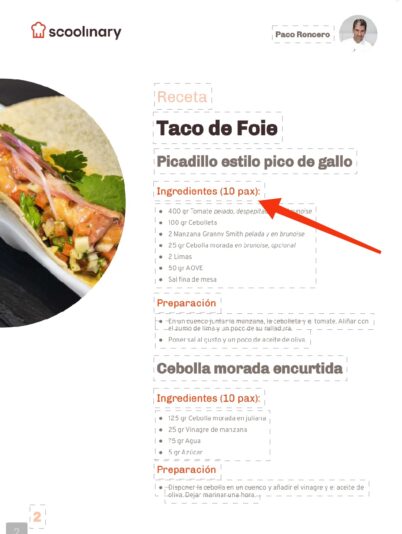Select the Sal fina de mesa line
The image size is (402, 534).
click(x=192, y=279)
